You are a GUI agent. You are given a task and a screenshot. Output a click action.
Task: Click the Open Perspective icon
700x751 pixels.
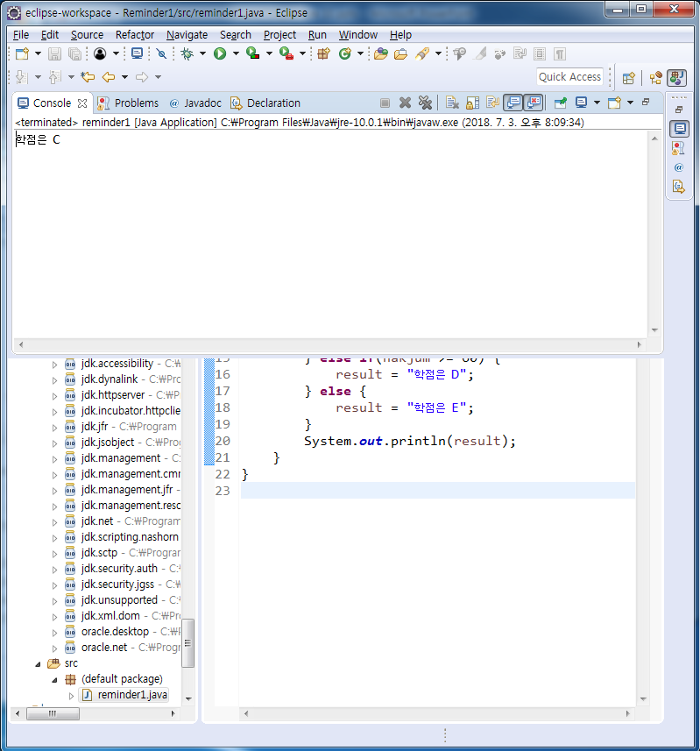tap(629, 78)
